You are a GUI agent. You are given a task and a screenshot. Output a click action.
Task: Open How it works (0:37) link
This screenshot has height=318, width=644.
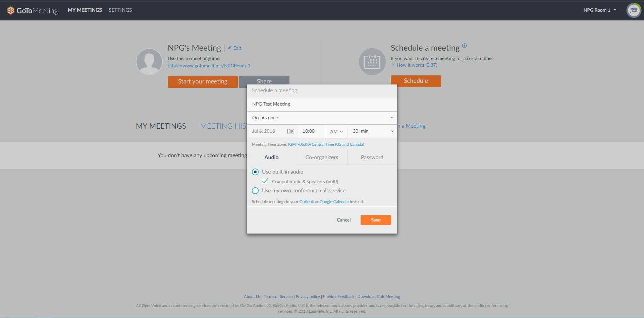coord(417,65)
